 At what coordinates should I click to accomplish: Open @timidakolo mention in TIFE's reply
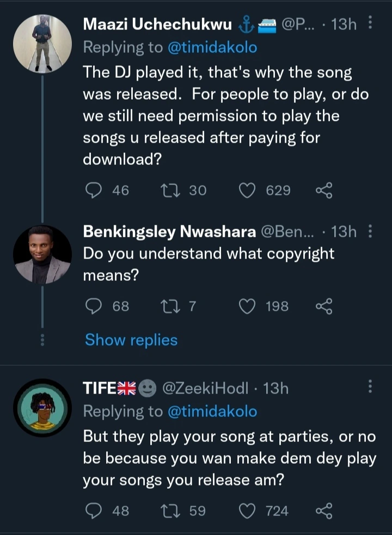211,411
